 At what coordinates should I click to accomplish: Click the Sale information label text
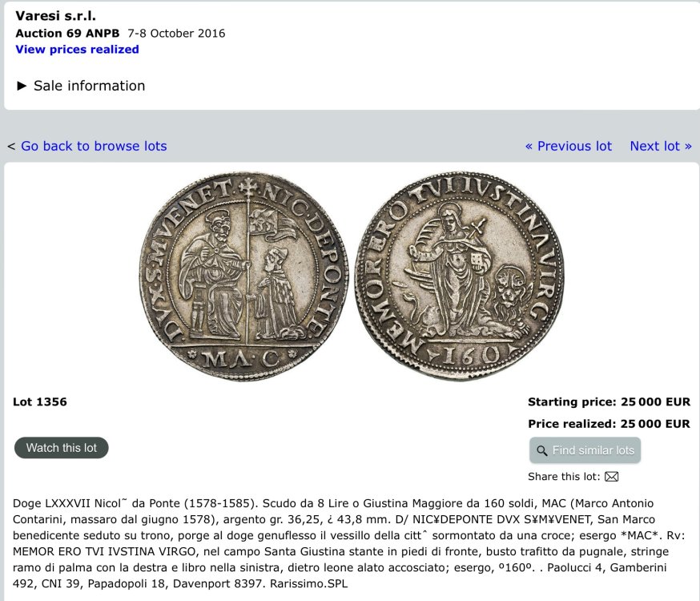89,86
